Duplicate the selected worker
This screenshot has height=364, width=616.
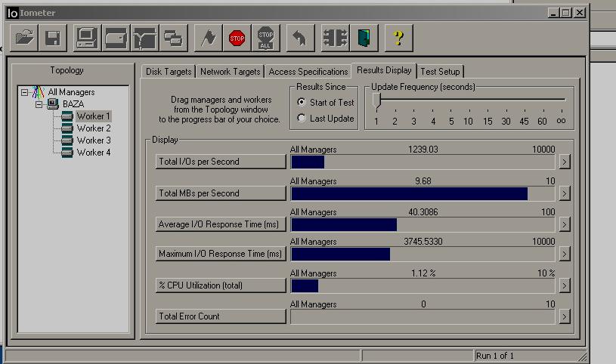pos(173,37)
